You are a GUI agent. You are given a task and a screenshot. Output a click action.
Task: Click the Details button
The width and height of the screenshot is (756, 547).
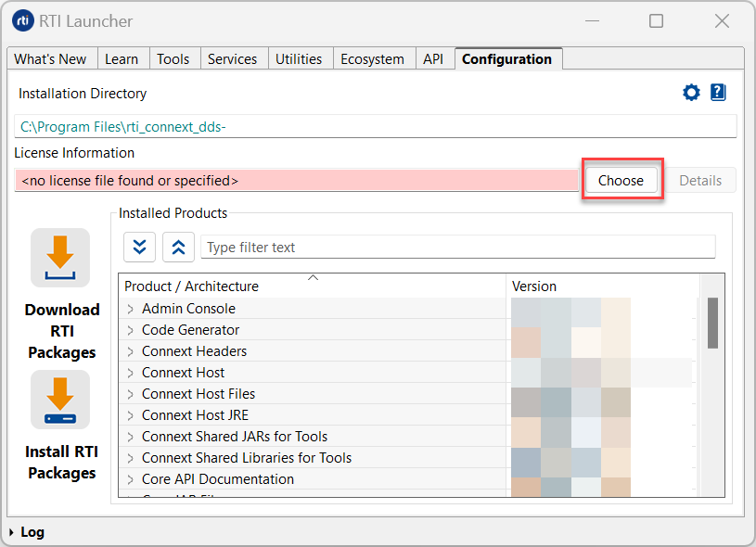(x=700, y=180)
